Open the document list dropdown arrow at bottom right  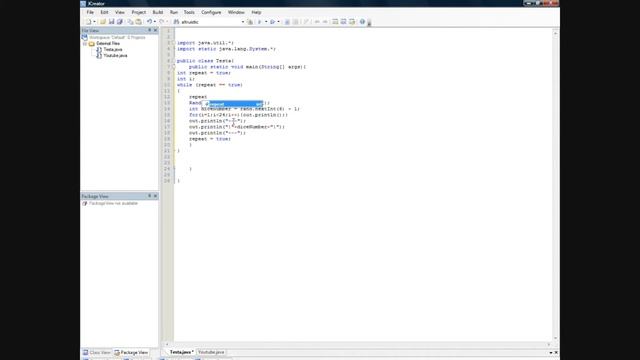(551, 353)
